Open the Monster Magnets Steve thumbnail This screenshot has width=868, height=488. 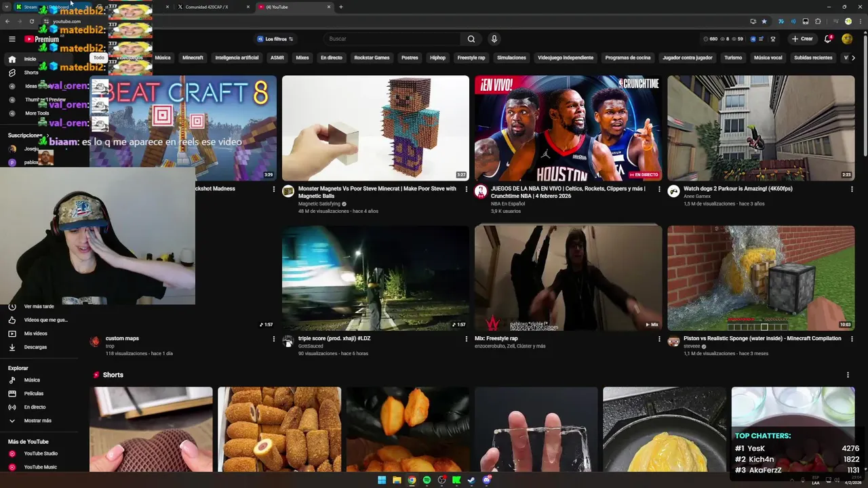click(x=376, y=128)
